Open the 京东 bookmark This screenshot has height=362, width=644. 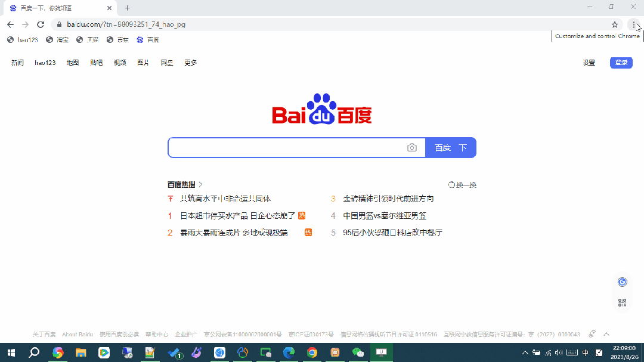tap(117, 40)
